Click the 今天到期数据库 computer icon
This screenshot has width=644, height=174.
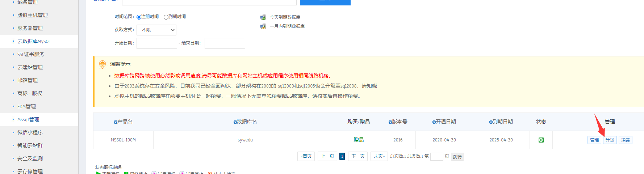click(x=263, y=17)
